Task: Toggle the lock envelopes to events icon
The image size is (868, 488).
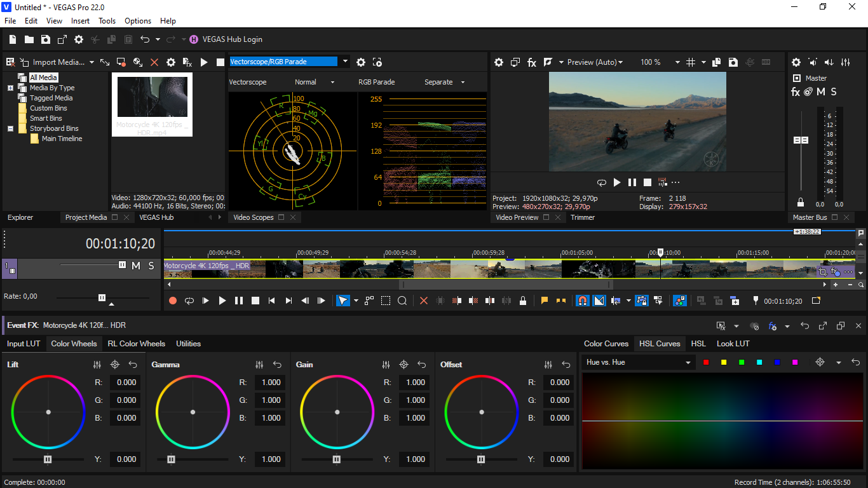Action: 523,301
